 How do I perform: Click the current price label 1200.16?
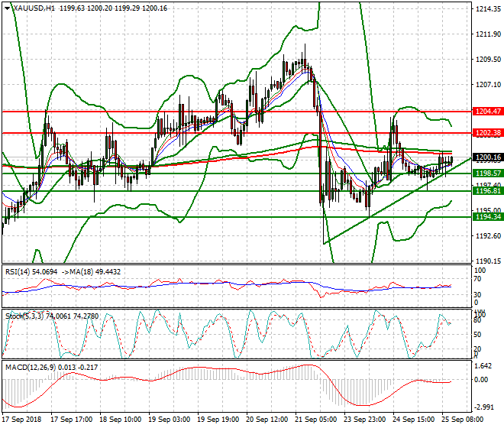(488, 157)
